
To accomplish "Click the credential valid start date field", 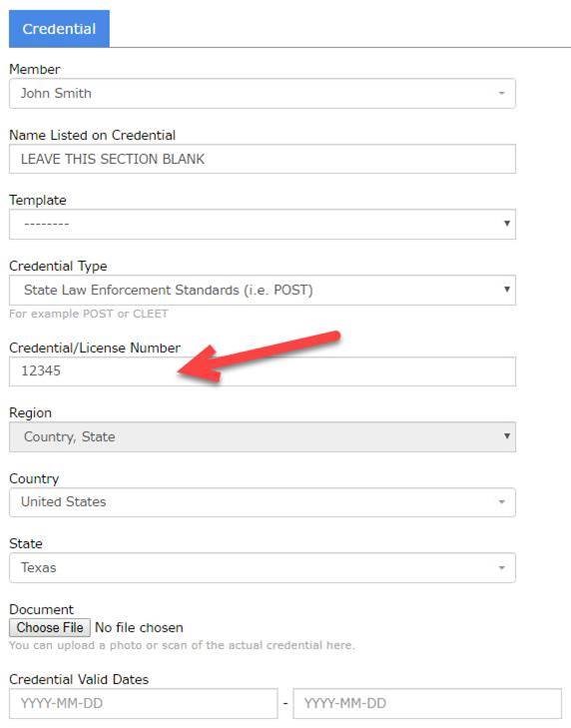I will pyautogui.click(x=144, y=703).
